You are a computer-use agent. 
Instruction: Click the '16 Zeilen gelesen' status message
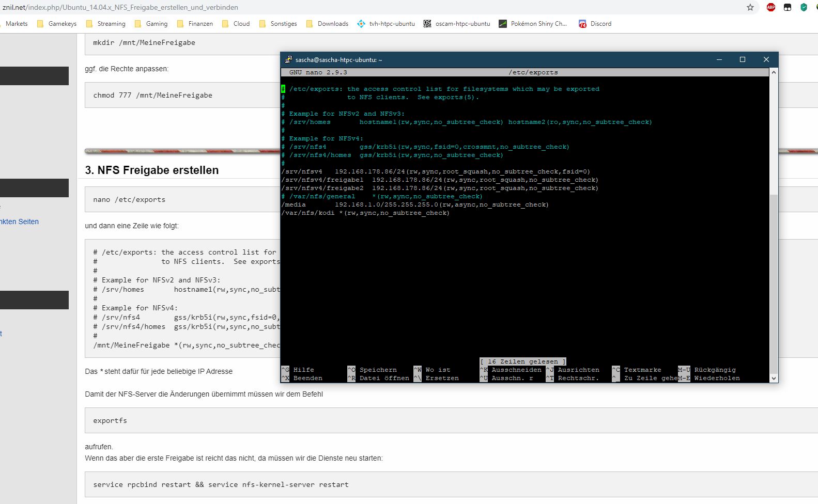(x=523, y=361)
